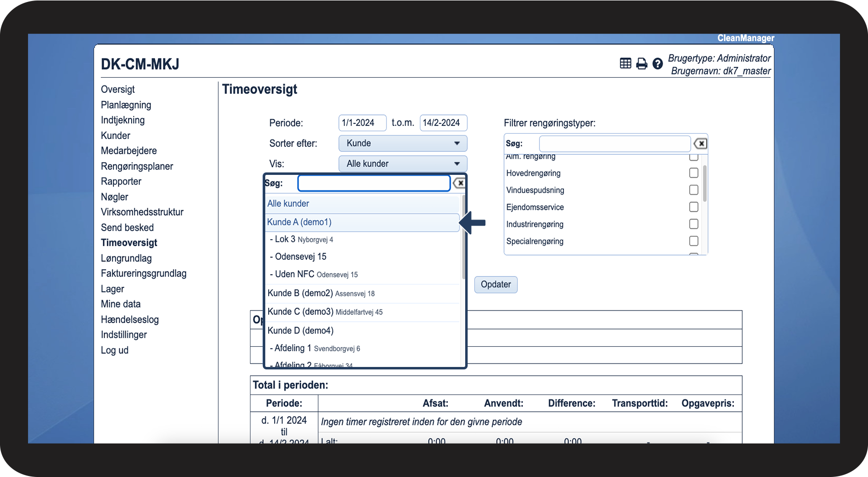Clear the customer search field with backspace icon
The image size is (868, 477).
click(459, 183)
